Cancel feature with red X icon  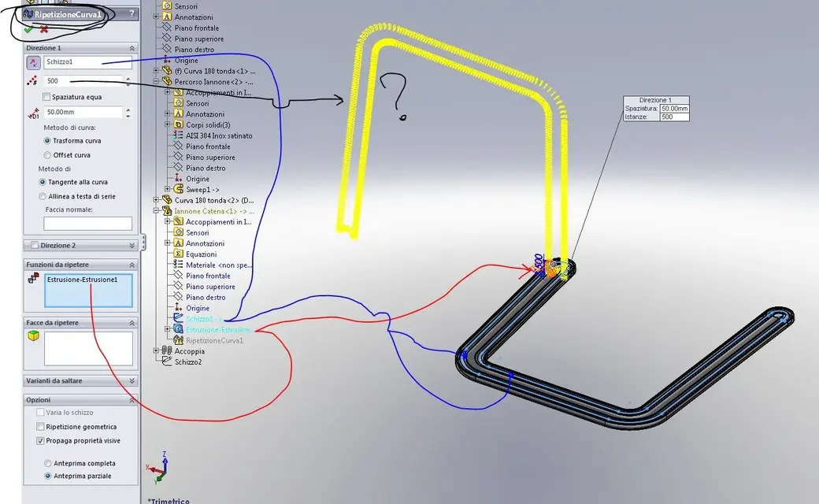pyautogui.click(x=44, y=29)
